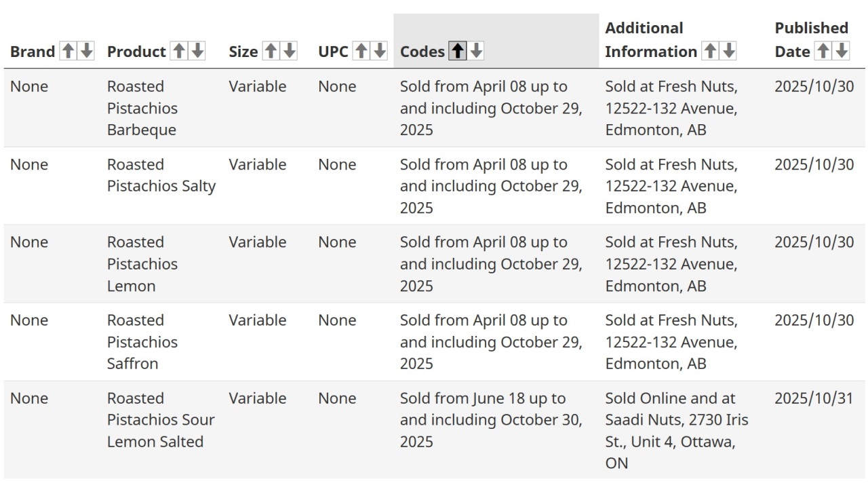Sort Brand column ascending

[68, 51]
